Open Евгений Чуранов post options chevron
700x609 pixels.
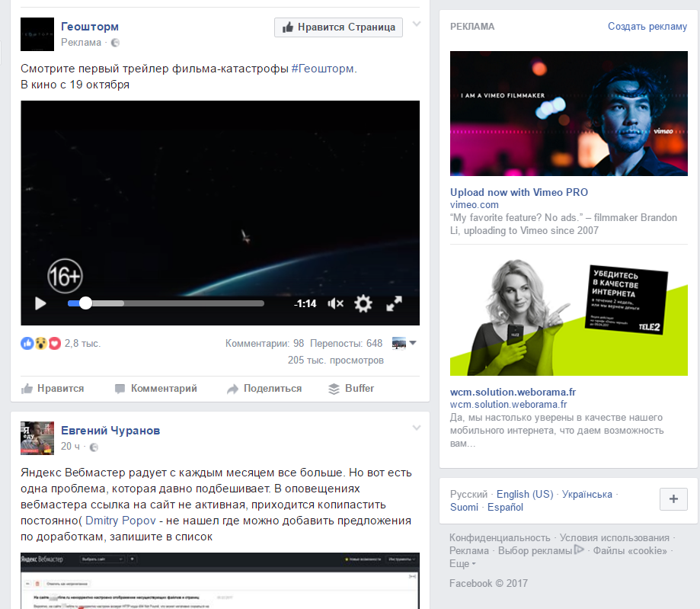coord(417,428)
